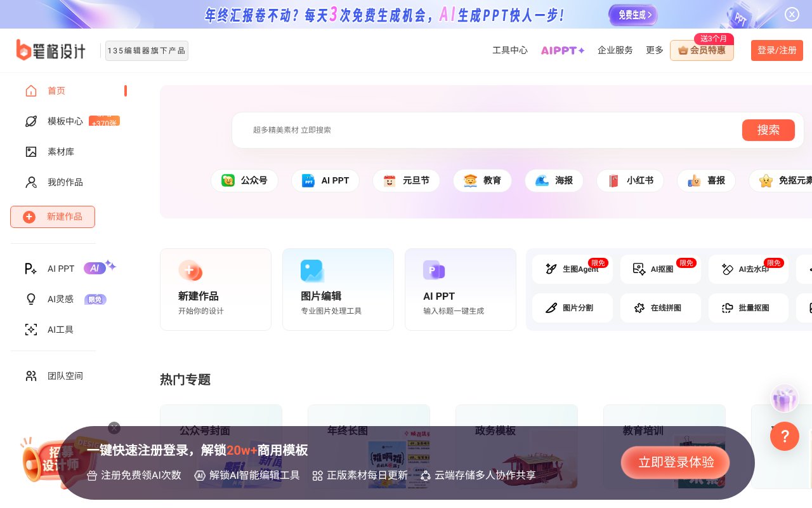812x508 pixels.
Task: Select the 生图Agent tool
Action: [572, 269]
